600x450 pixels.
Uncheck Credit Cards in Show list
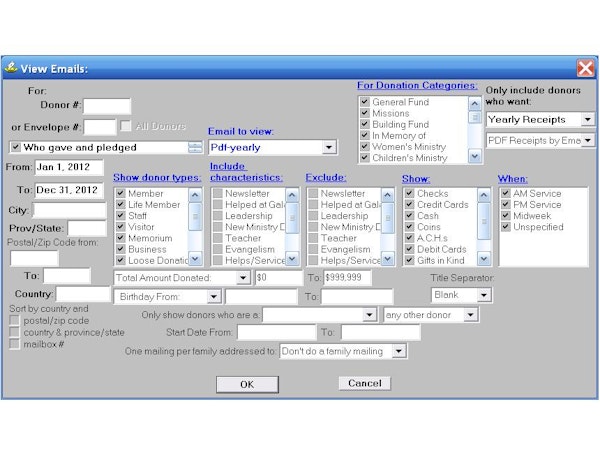pos(409,204)
